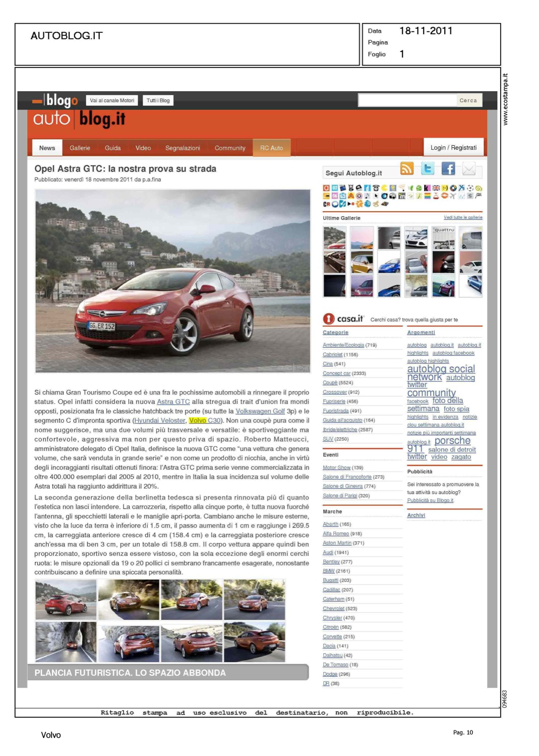Click the Pac-Man blog network icon

384,188
